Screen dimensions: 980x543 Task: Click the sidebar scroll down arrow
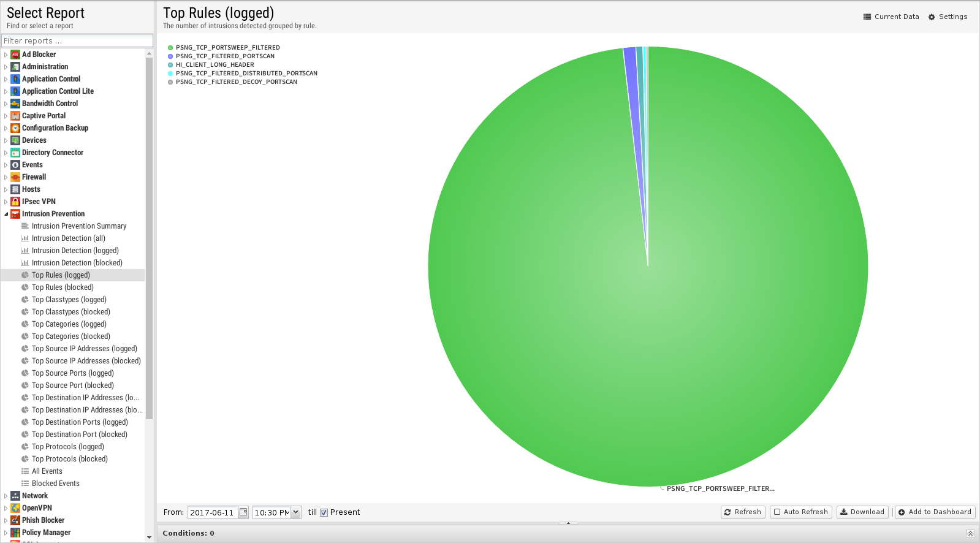coord(149,537)
